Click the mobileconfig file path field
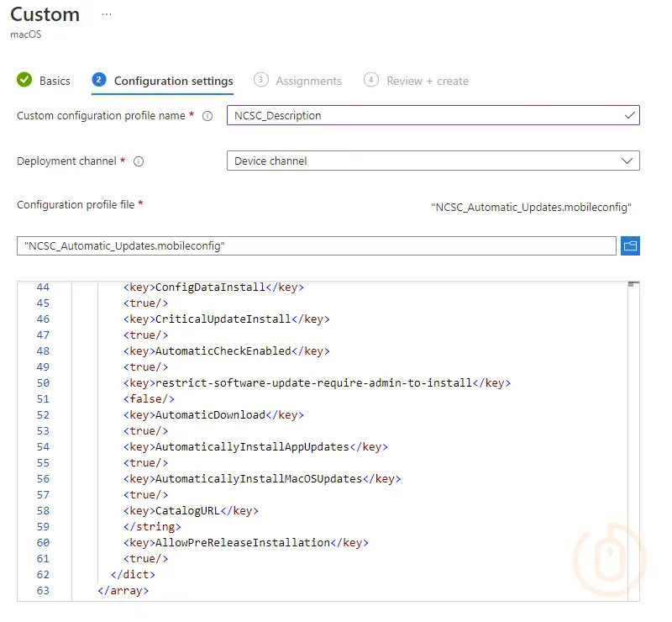This screenshot has width=672, height=622. [316, 245]
